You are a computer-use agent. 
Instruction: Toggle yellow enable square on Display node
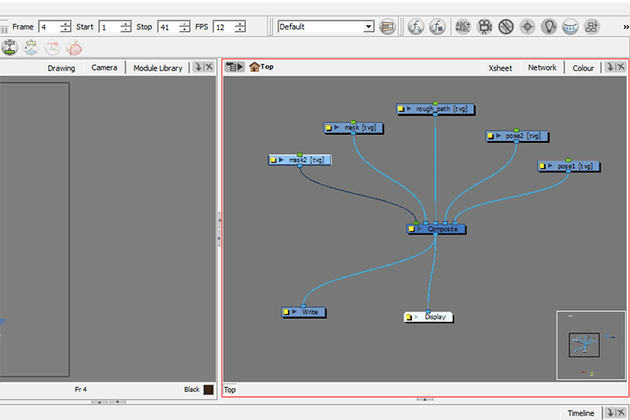(x=409, y=317)
